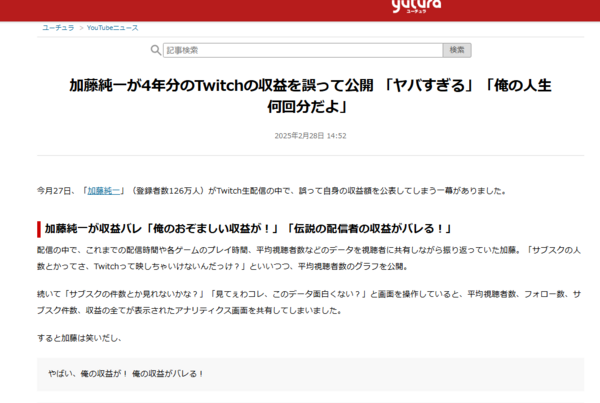The height and width of the screenshot is (403, 600).
Task: Click the article headline about Twitch収益
Action: 310,96
